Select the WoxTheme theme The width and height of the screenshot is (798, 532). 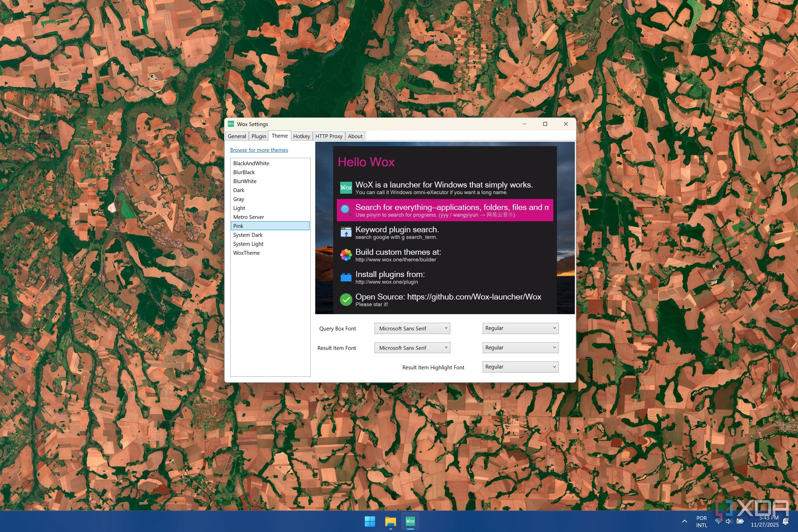(x=270, y=253)
